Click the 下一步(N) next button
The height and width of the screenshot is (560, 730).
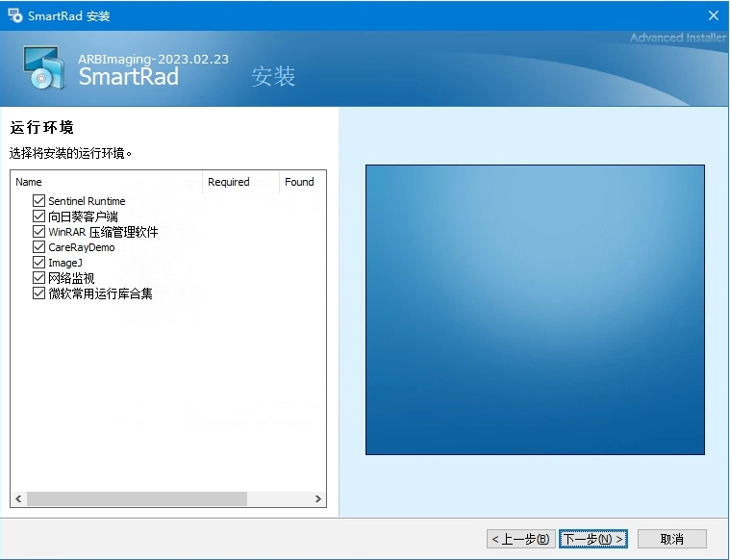593,539
